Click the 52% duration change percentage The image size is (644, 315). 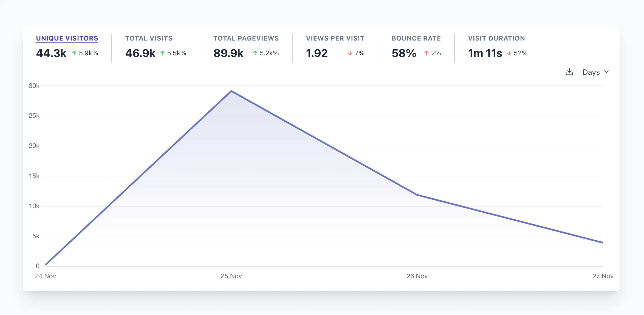coord(521,53)
